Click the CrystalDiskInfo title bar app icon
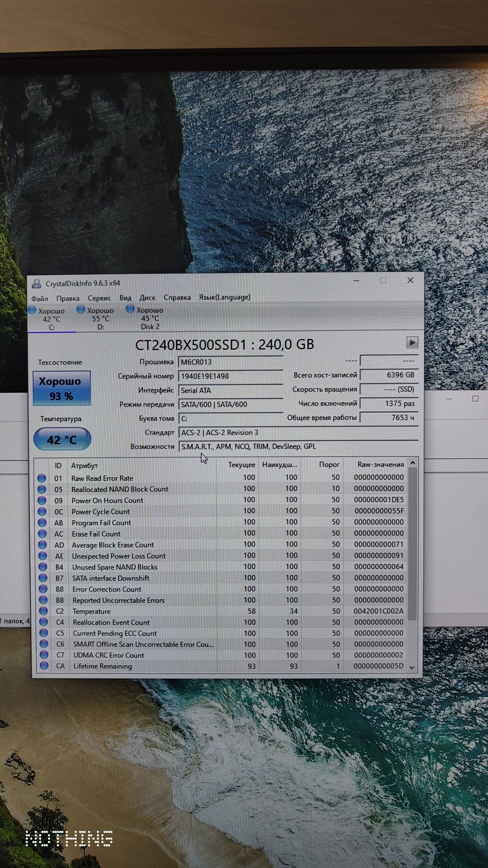Screen dimensions: 488x868 (36, 284)
